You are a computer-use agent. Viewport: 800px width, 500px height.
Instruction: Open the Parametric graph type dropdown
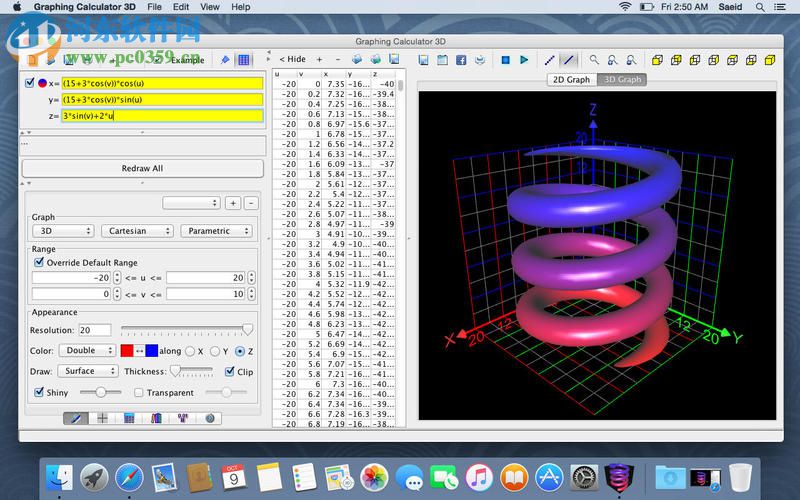click(x=216, y=231)
